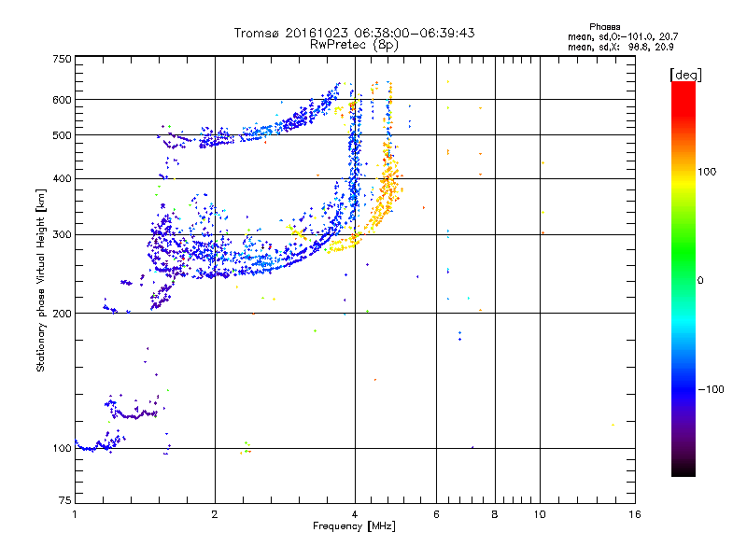Click the 'mean, sd,X: 98.8, 20.9' line
The image size is (747, 560).
tap(620, 47)
